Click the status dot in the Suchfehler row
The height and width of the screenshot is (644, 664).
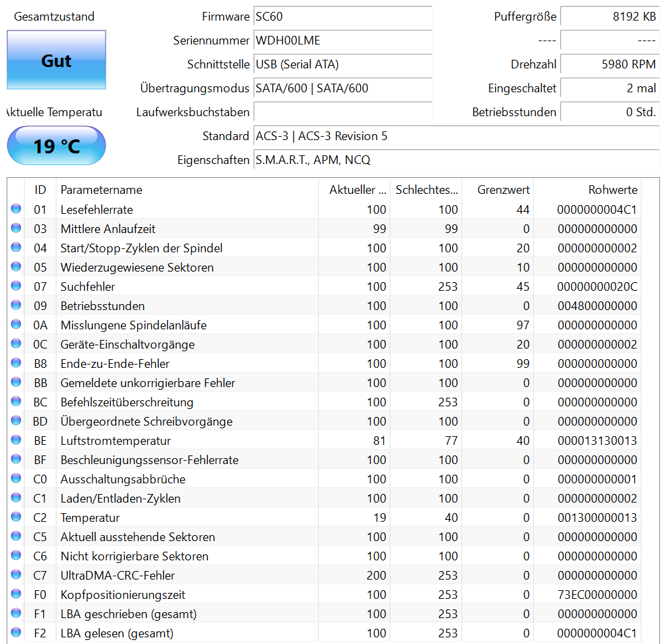(x=16, y=285)
